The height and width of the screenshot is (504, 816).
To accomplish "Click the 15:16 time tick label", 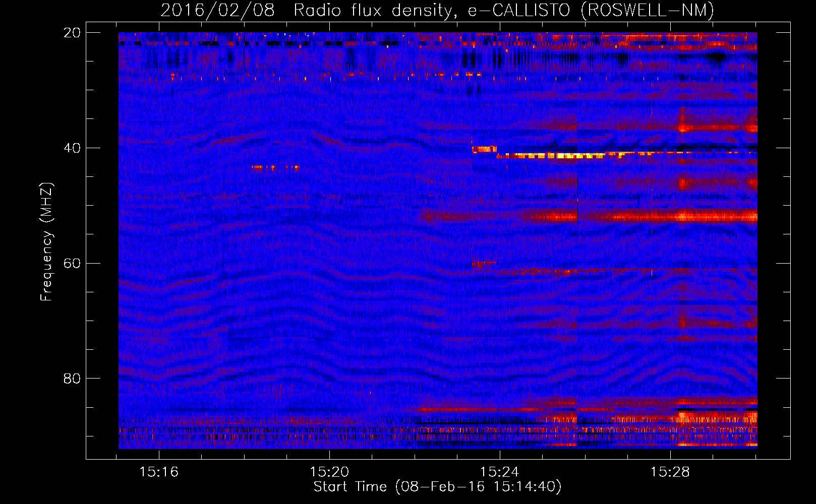I will point(159,472).
